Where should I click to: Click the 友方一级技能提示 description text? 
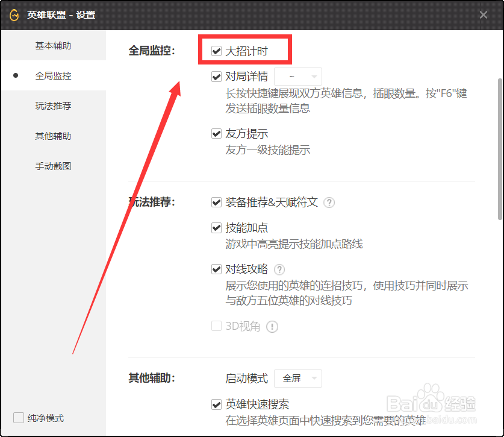point(268,150)
